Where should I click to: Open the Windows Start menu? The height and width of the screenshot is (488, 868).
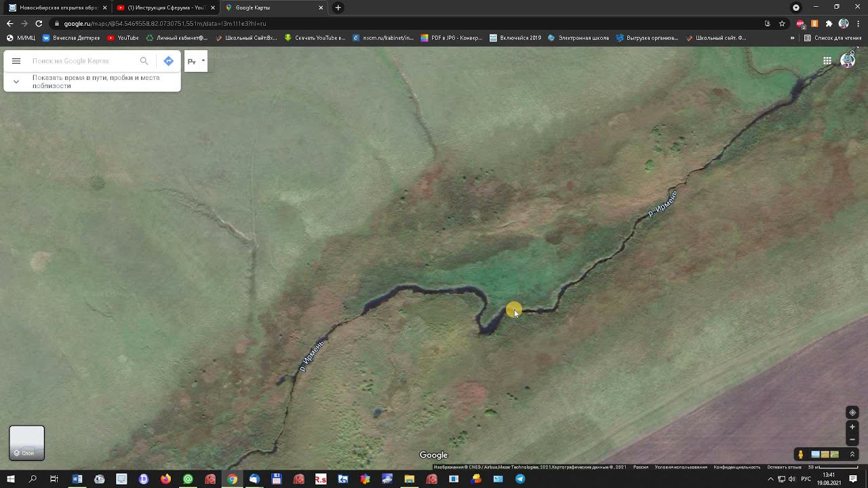click(x=11, y=479)
